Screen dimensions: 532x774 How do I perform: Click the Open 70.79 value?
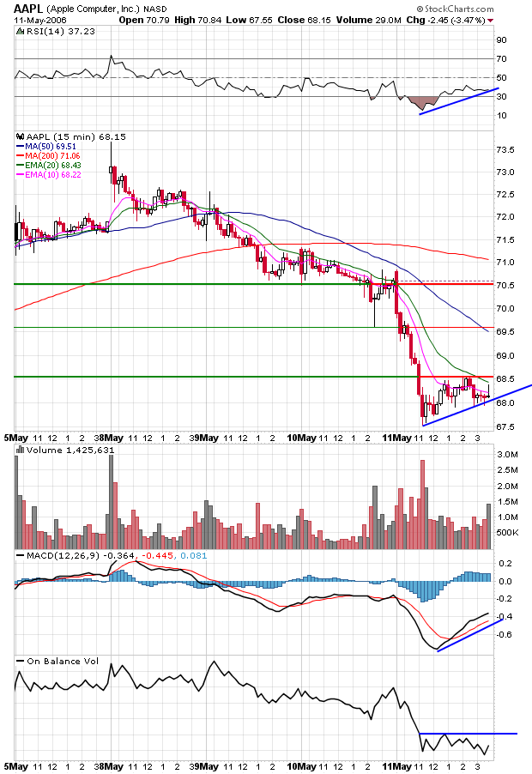144,20
